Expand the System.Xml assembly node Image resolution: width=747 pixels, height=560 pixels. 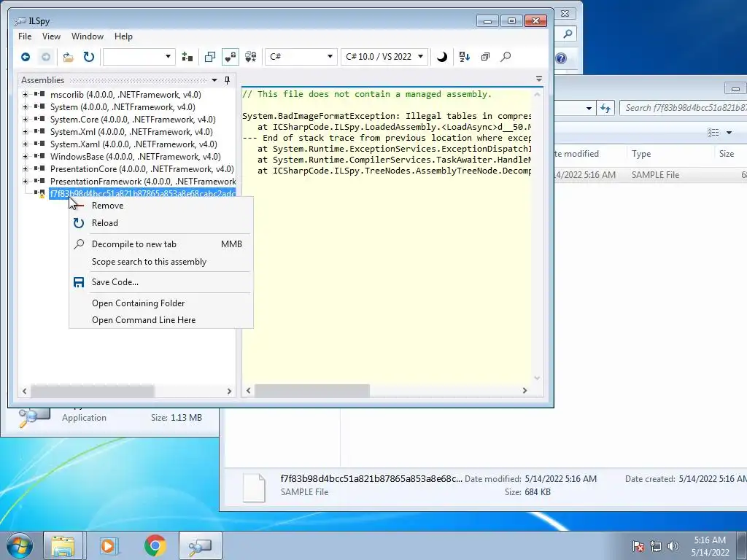pyautogui.click(x=26, y=131)
